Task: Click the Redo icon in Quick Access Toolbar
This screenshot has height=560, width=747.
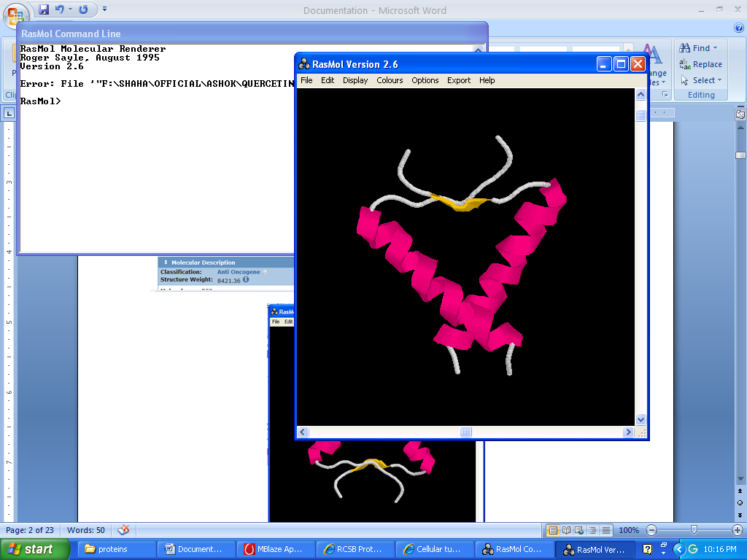Action: [x=83, y=9]
